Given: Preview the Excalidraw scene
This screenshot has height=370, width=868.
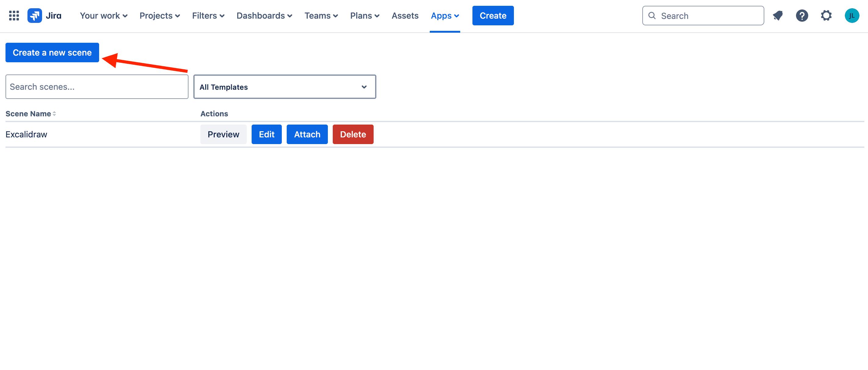Looking at the screenshot, I should coord(223,134).
